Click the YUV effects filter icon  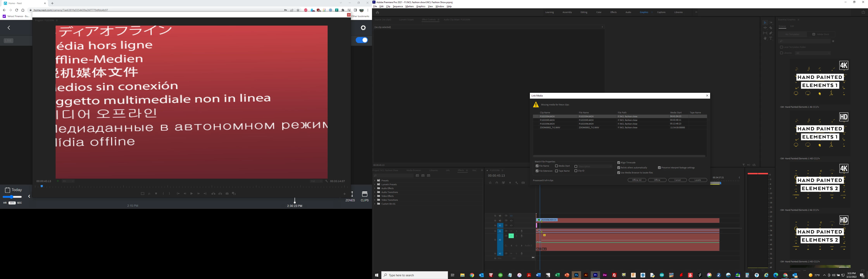point(429,176)
